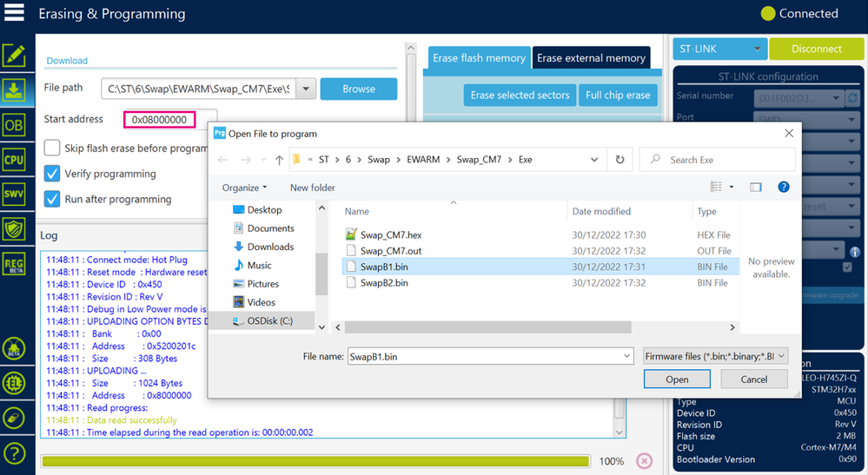The height and width of the screenshot is (475, 868).
Task: Click New folder in dialog toolbar
Action: pyautogui.click(x=312, y=188)
